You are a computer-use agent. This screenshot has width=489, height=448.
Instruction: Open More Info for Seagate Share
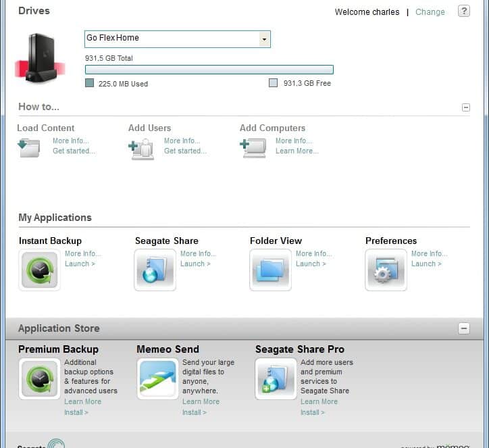(x=199, y=253)
